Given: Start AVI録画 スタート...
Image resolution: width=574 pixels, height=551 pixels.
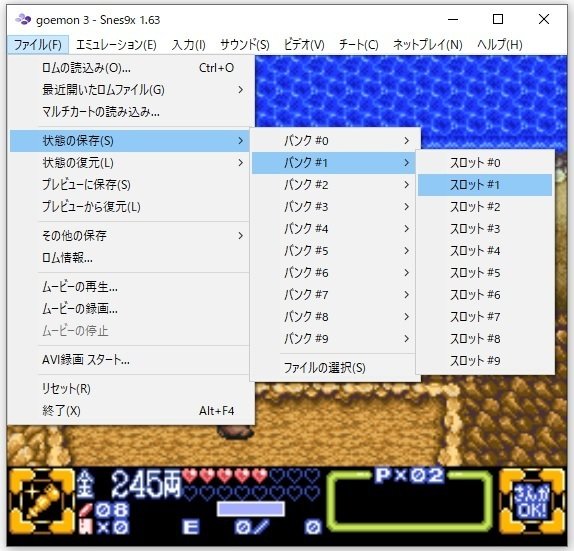Looking at the screenshot, I should 131,360.
